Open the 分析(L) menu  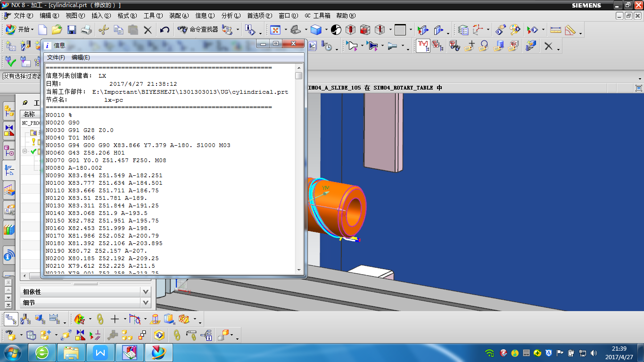point(231,16)
